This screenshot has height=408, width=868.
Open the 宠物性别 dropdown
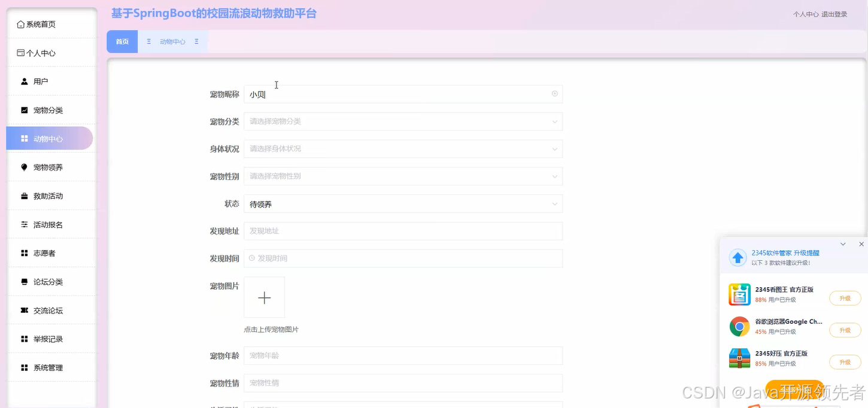(x=403, y=176)
